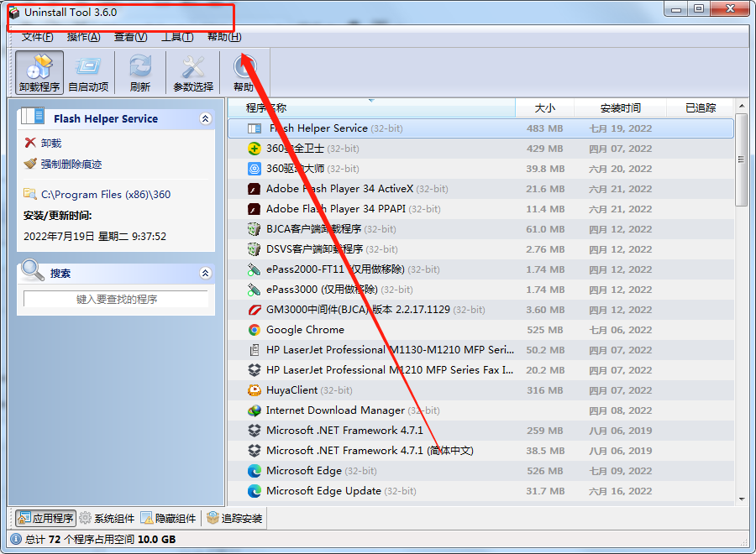Viewport: 756px width, 554px height.
Task: Collapse the Flash Helper Service panel
Action: (206, 118)
